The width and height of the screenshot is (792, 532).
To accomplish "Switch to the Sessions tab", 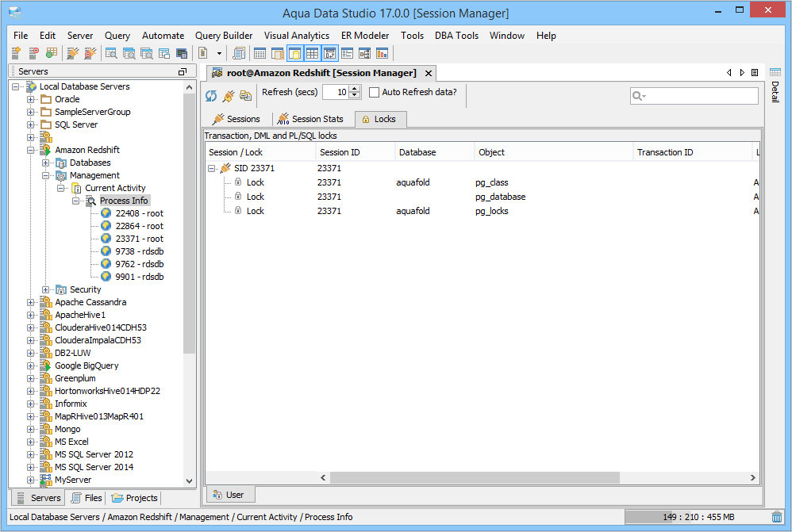I will 236,119.
